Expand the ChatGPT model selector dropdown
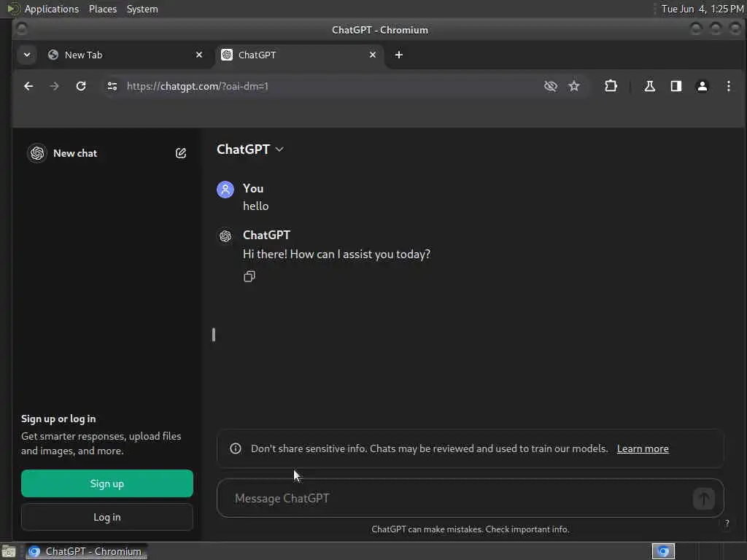The image size is (747, 560). 250,149
